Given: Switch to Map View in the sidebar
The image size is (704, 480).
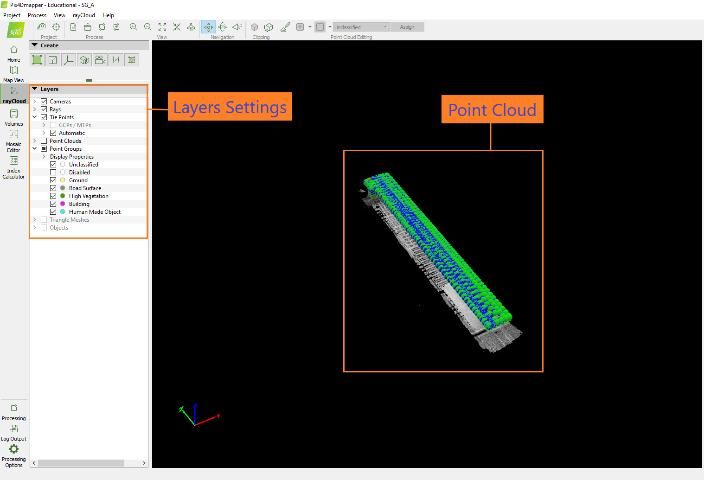Looking at the screenshot, I should (x=14, y=73).
